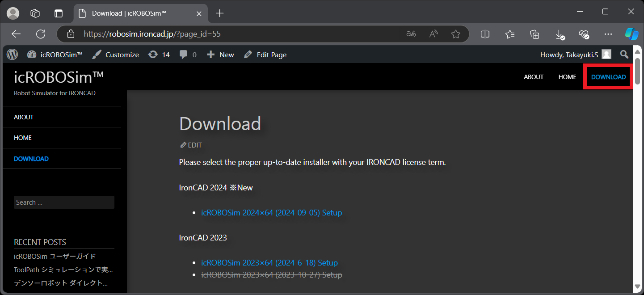Select ABOUT in the top navigation
Screen dimensions: 644x295
coord(534,77)
